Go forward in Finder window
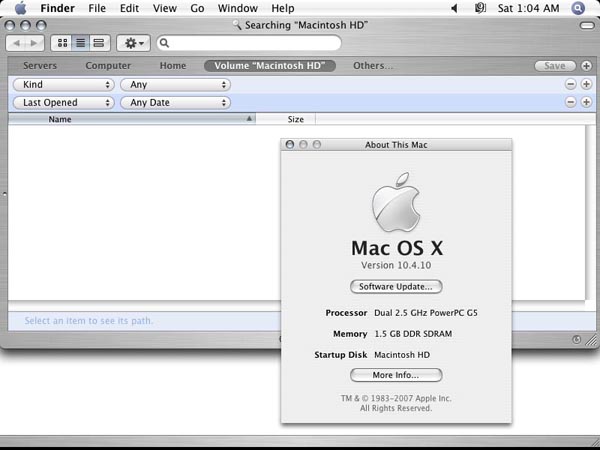600x450 pixels. pos(34,43)
